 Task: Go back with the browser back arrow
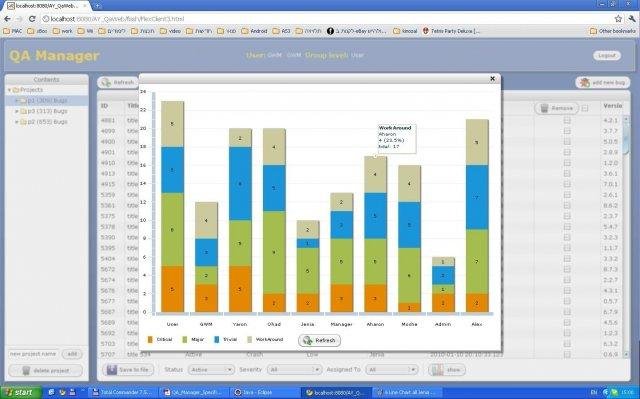[7, 19]
